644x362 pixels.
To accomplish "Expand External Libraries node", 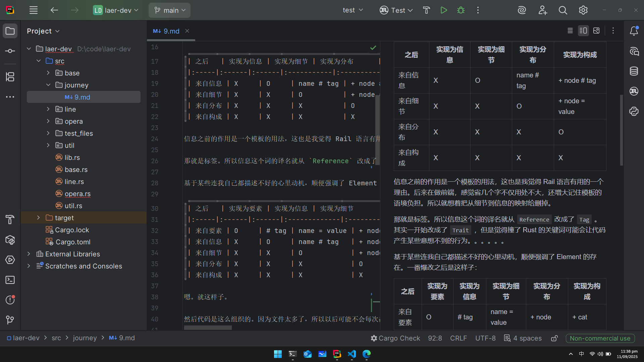I will coord(29,254).
